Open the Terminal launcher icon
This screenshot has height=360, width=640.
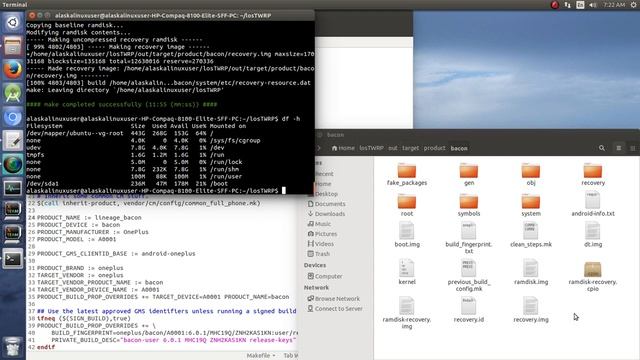(13, 259)
